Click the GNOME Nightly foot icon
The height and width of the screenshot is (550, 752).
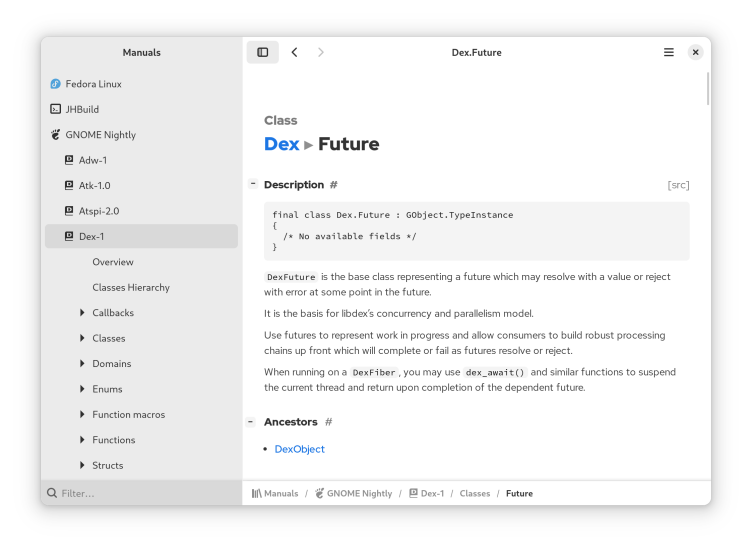coord(56,135)
